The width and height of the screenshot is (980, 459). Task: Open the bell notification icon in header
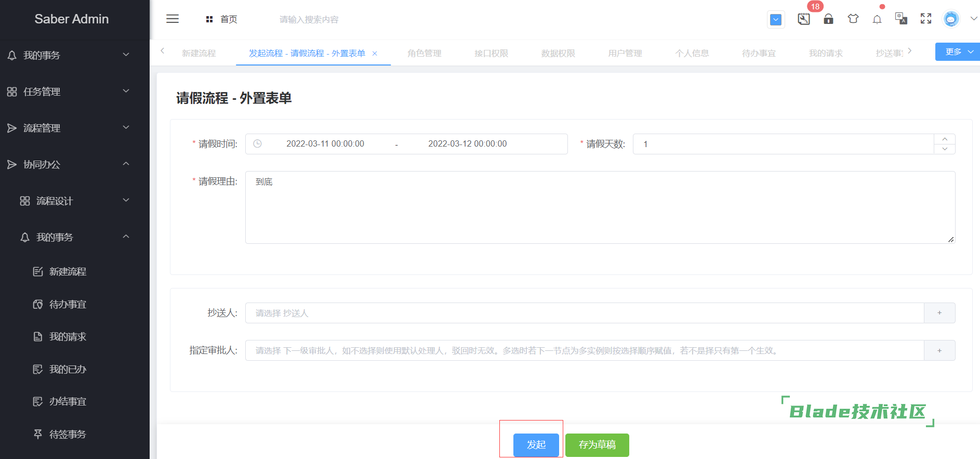tap(877, 20)
